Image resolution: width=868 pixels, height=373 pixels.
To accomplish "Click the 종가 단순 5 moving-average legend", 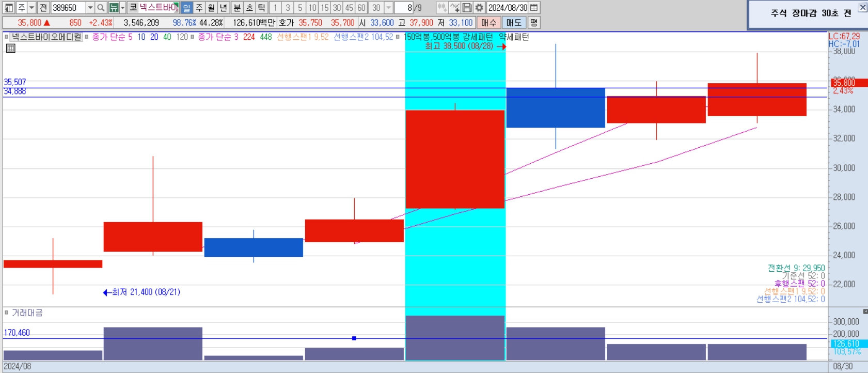I will click(x=112, y=37).
